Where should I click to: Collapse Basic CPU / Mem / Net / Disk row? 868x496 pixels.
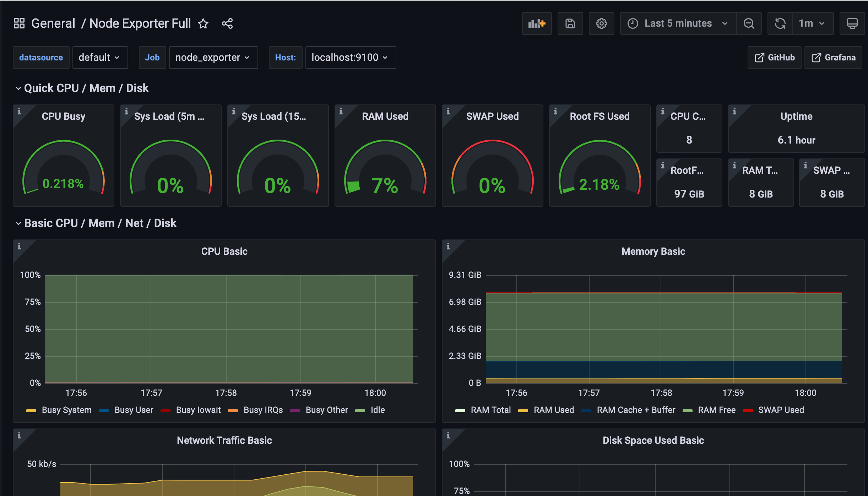click(100, 223)
